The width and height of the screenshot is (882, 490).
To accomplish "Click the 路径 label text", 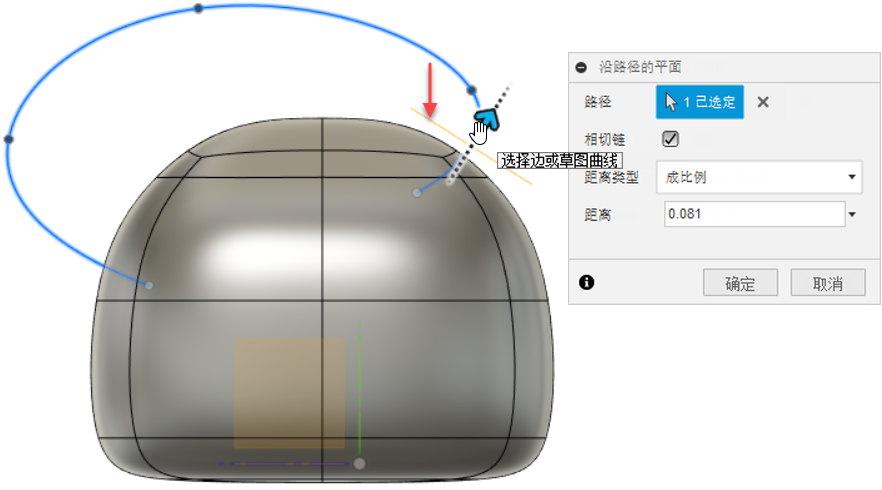I will click(597, 102).
